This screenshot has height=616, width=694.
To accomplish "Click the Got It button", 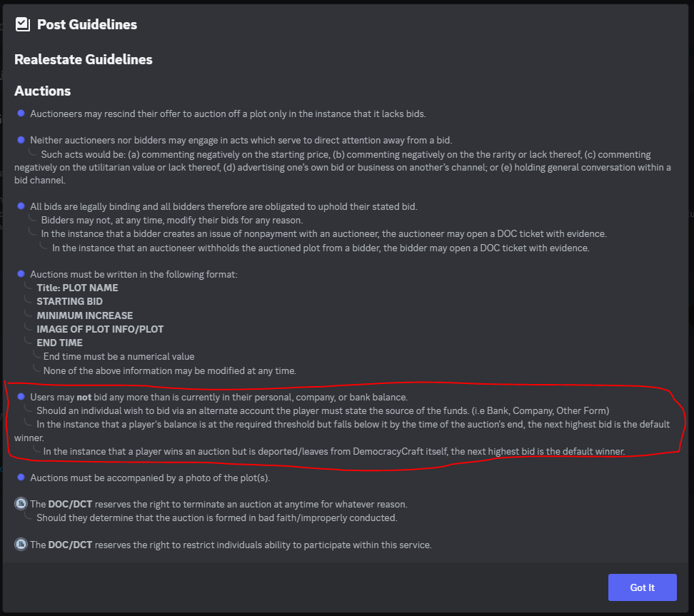I will (x=642, y=587).
